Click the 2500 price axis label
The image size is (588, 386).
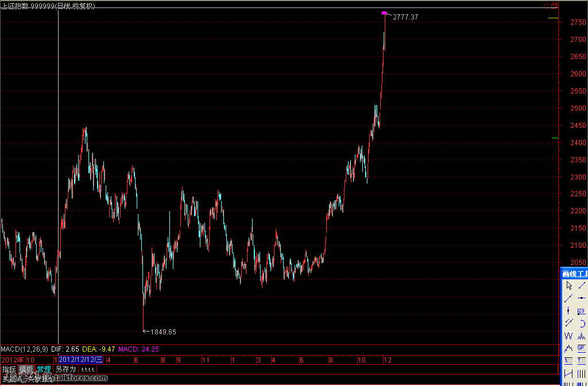pyautogui.click(x=578, y=108)
